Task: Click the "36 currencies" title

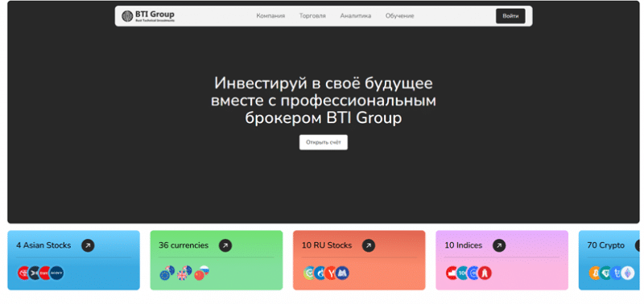Action: click(184, 245)
